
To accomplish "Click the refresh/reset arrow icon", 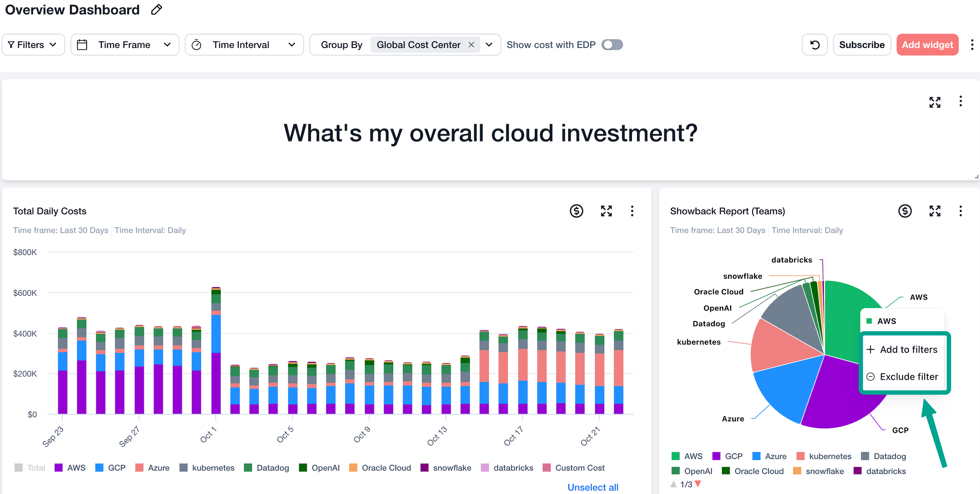I will [x=815, y=45].
